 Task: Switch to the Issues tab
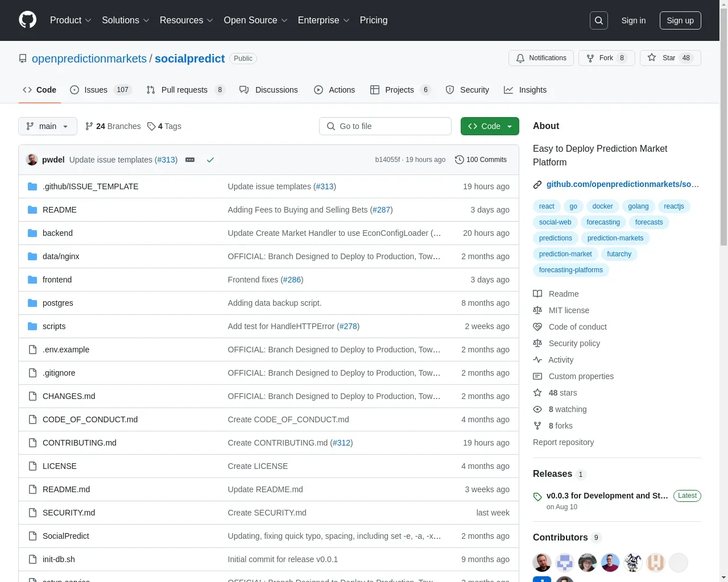click(x=101, y=90)
